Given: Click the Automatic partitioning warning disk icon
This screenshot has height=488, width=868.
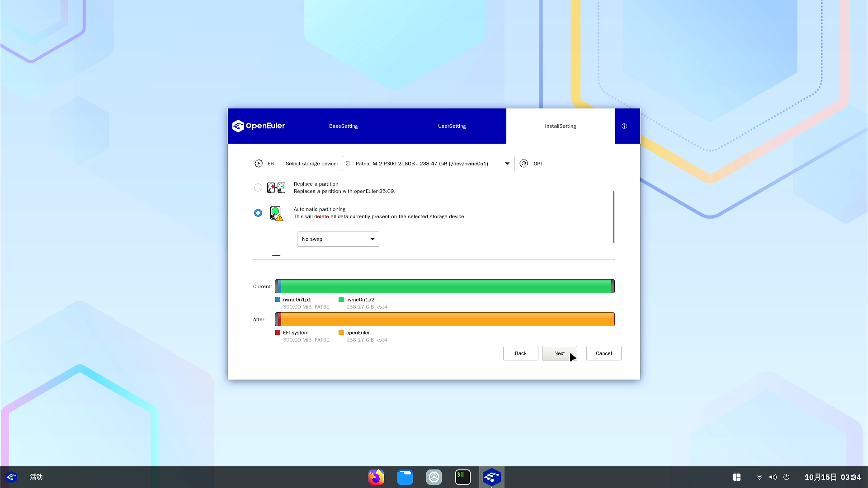Looking at the screenshot, I should pos(276,213).
